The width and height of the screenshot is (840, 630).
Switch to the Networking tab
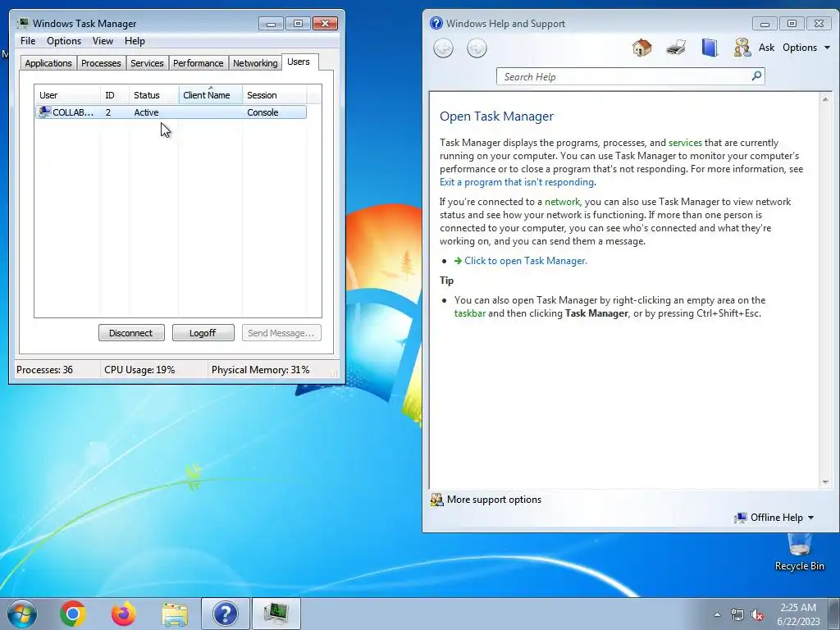point(255,63)
